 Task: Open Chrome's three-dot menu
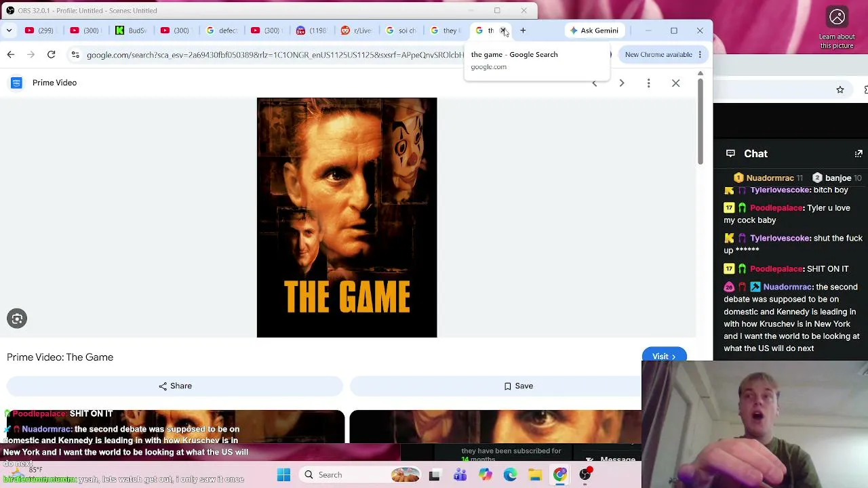coord(700,54)
